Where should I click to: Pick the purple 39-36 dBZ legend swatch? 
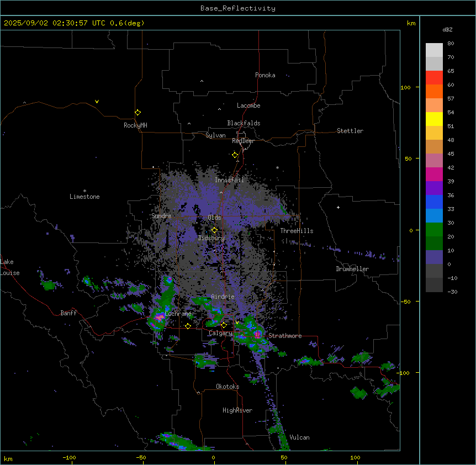[x=434, y=188]
